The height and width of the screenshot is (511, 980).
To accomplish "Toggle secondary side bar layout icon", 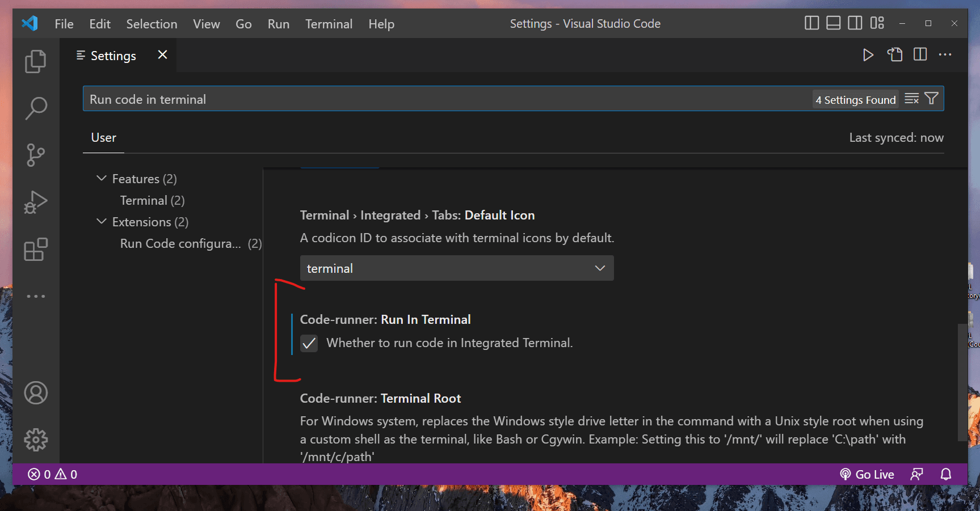I will [855, 23].
